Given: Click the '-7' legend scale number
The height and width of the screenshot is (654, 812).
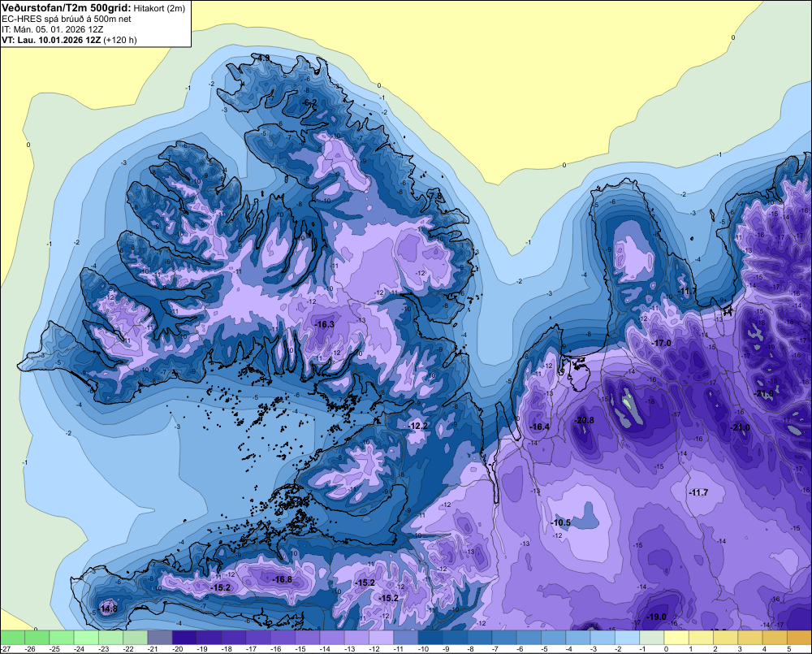Looking at the screenshot, I should tap(495, 649).
